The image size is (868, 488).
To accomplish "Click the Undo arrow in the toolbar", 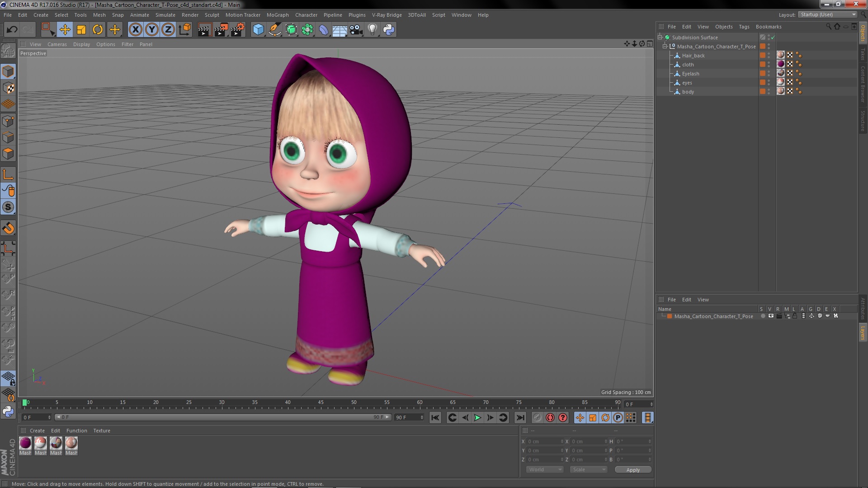I will coord(12,30).
